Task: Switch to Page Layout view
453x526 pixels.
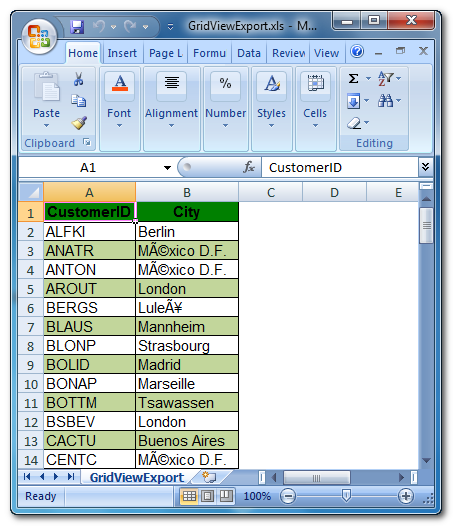Action: click(x=207, y=496)
